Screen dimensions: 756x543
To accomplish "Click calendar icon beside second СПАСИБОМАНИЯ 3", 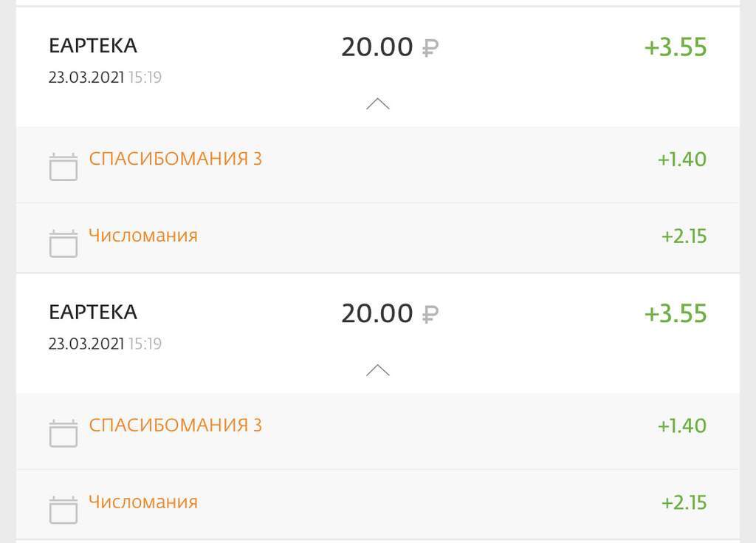I will point(63,433).
